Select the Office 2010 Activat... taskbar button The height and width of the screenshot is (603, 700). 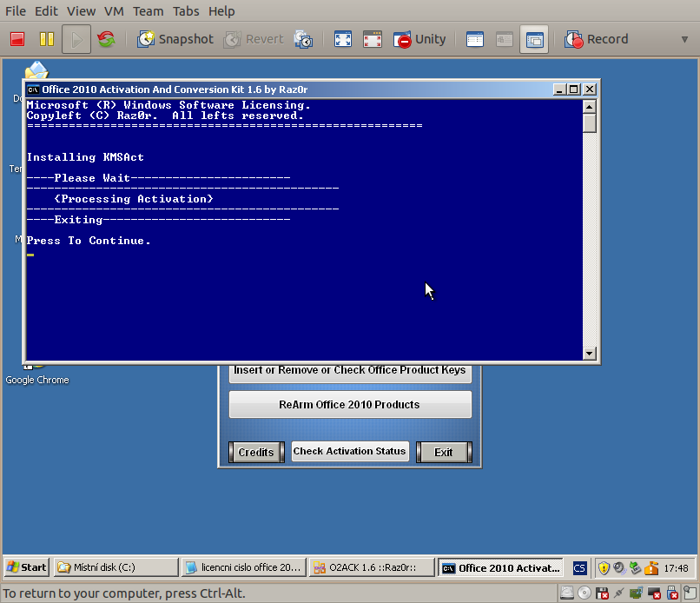(x=500, y=567)
